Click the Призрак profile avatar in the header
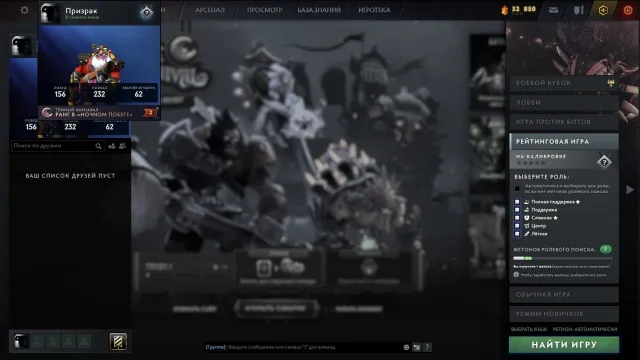Viewport: 640px width, 360px height. pos(51,13)
